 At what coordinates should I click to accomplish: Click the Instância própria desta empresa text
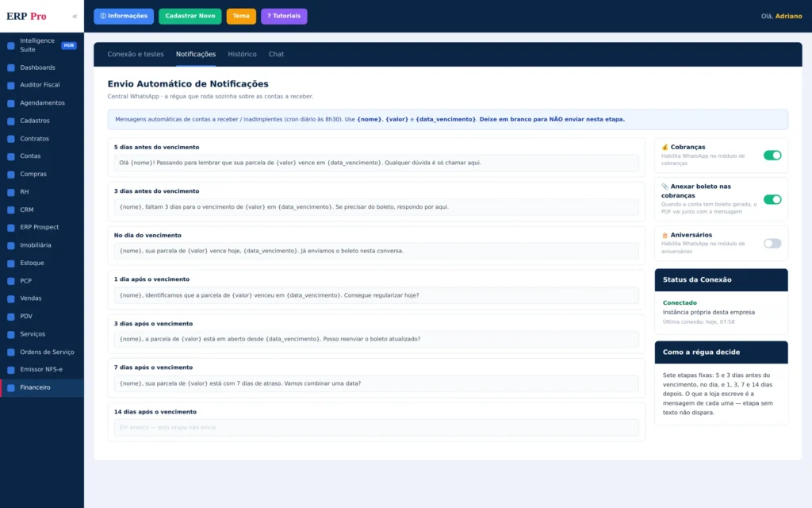(708, 313)
